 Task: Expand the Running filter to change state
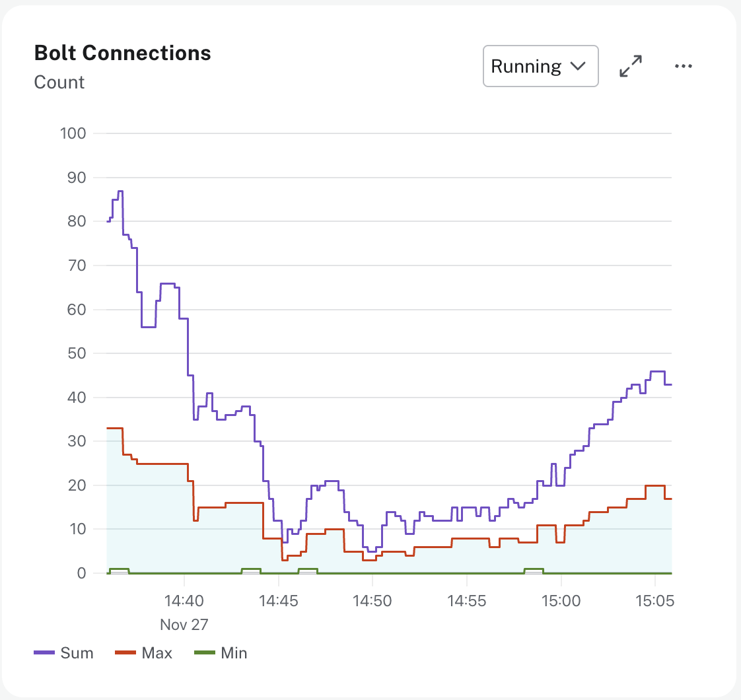[x=540, y=66]
